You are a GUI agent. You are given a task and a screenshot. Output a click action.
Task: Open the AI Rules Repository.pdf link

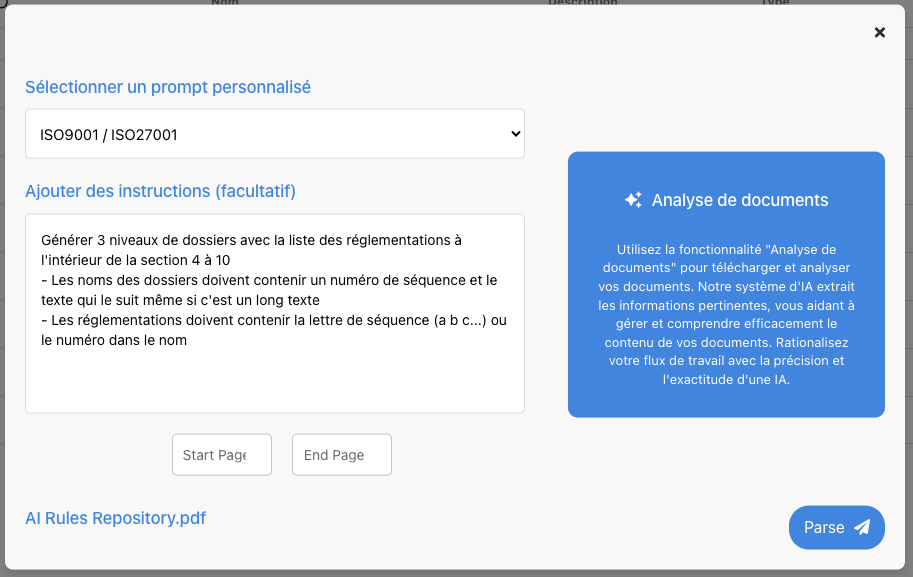point(115,518)
